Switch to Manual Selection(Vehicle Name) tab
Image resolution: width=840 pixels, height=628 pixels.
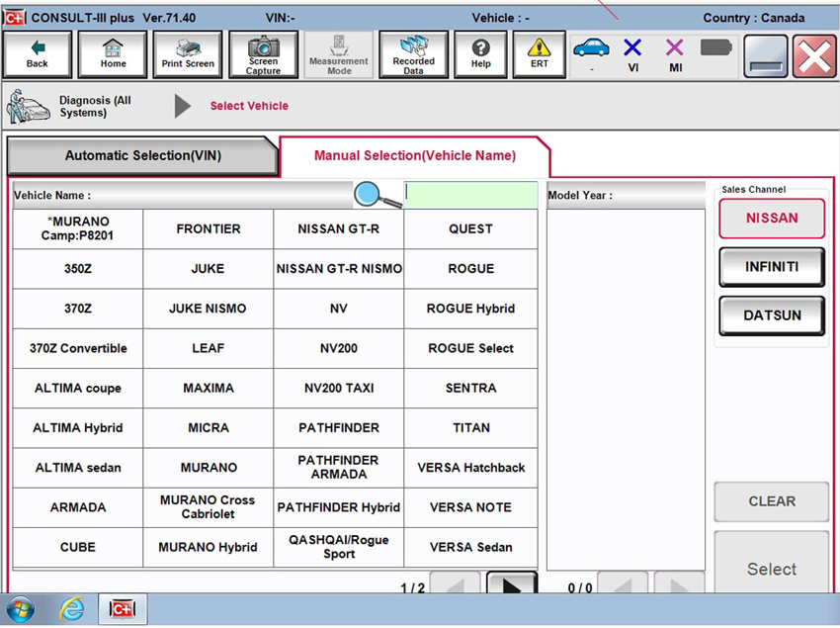click(x=415, y=156)
